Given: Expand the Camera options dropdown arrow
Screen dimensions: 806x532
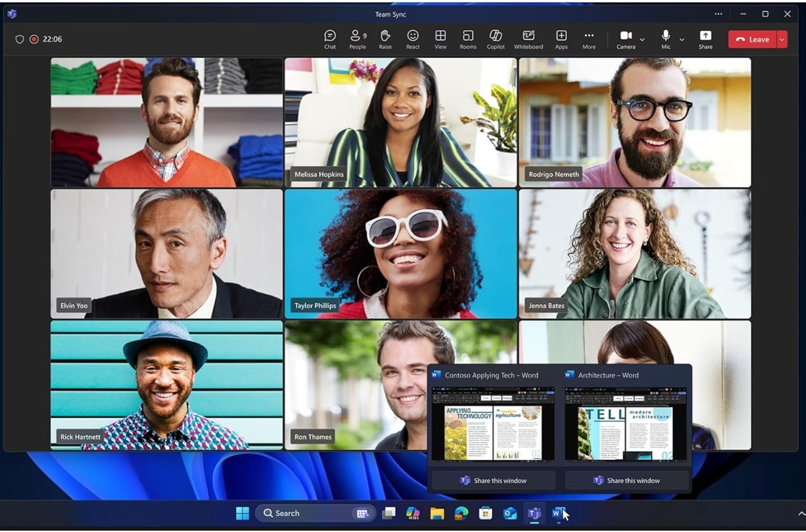Looking at the screenshot, I should (x=642, y=40).
